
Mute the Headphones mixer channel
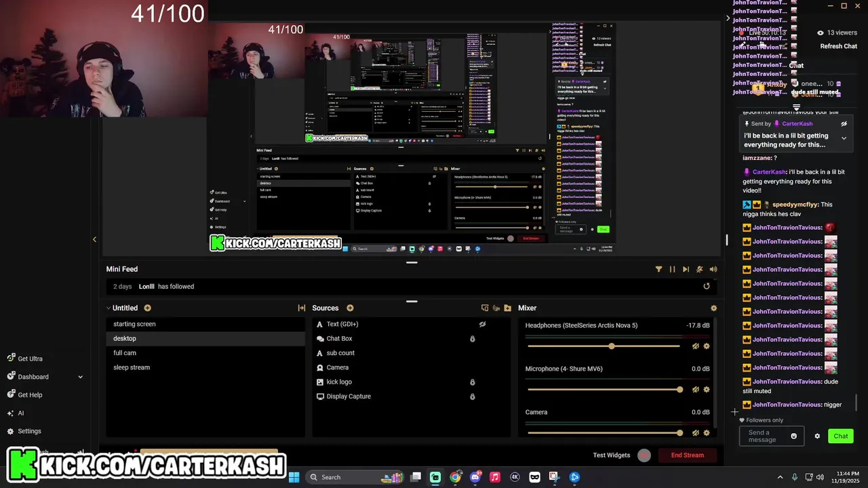click(696, 346)
